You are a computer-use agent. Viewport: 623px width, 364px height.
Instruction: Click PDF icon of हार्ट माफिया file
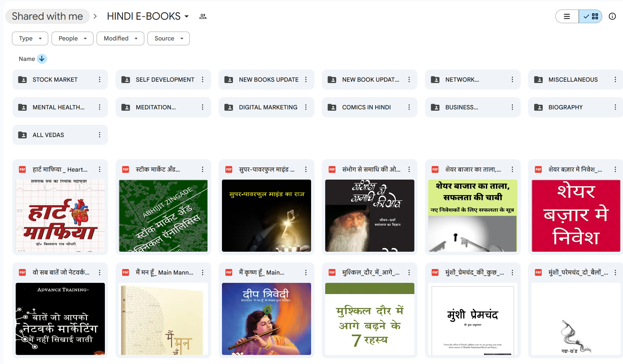[22, 169]
